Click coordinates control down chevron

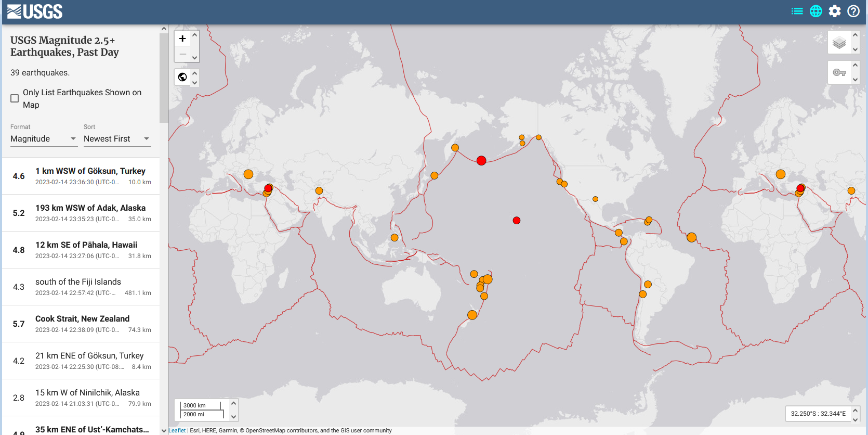[855, 419]
